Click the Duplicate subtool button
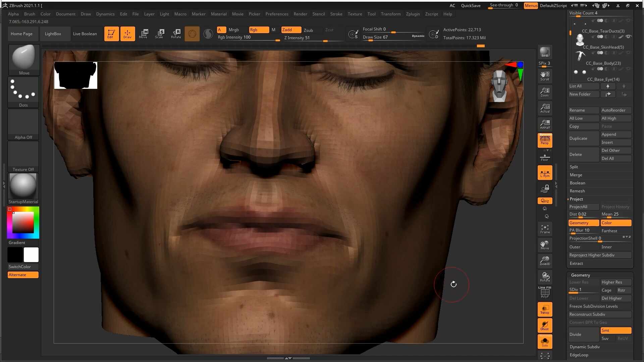This screenshot has width=644, height=362. tap(584, 138)
